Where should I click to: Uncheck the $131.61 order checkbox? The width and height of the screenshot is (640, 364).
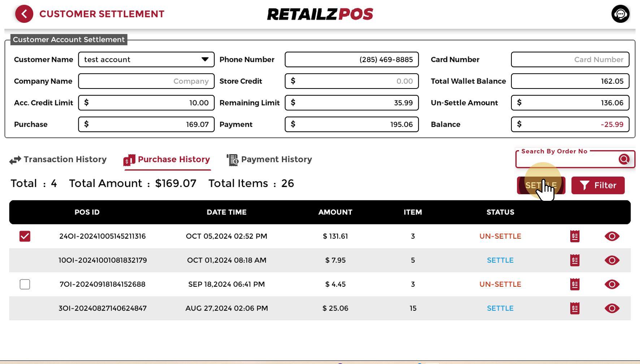point(25,236)
